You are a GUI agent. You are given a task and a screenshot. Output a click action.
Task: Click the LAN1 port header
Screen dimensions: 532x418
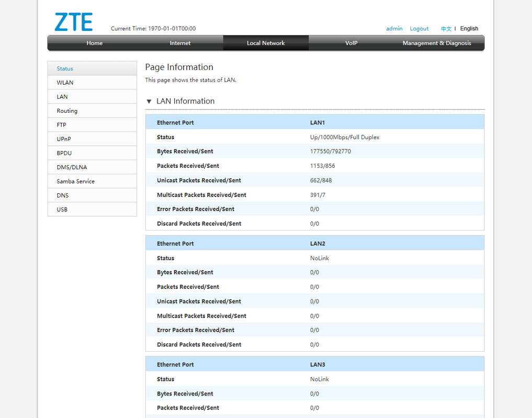tap(315, 122)
